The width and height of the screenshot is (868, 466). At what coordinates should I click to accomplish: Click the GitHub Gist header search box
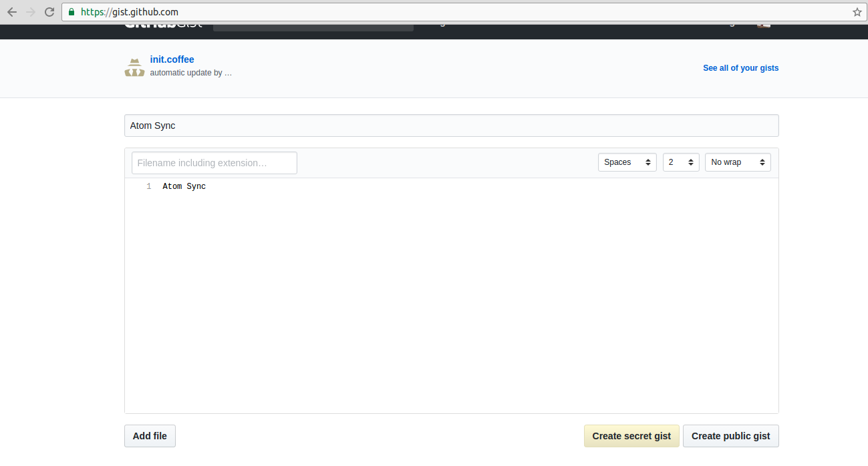coord(313,27)
